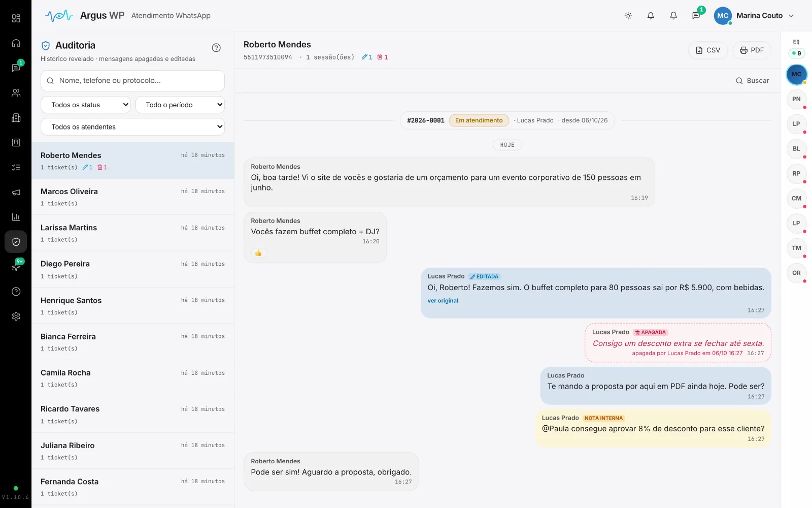Open the building icon in sidebar
The height and width of the screenshot is (508, 812).
pyautogui.click(x=16, y=118)
